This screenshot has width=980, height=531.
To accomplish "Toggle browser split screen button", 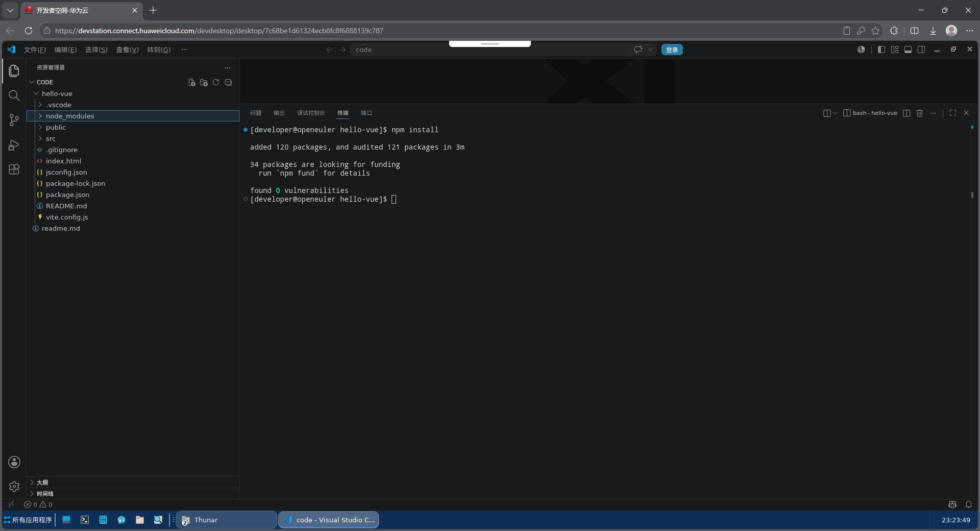I will click(914, 31).
